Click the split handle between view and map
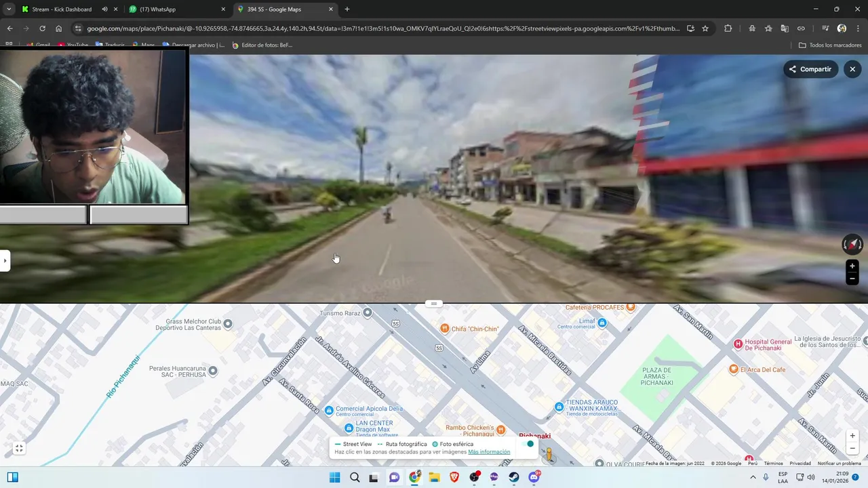The image size is (868, 488). pos(434,303)
